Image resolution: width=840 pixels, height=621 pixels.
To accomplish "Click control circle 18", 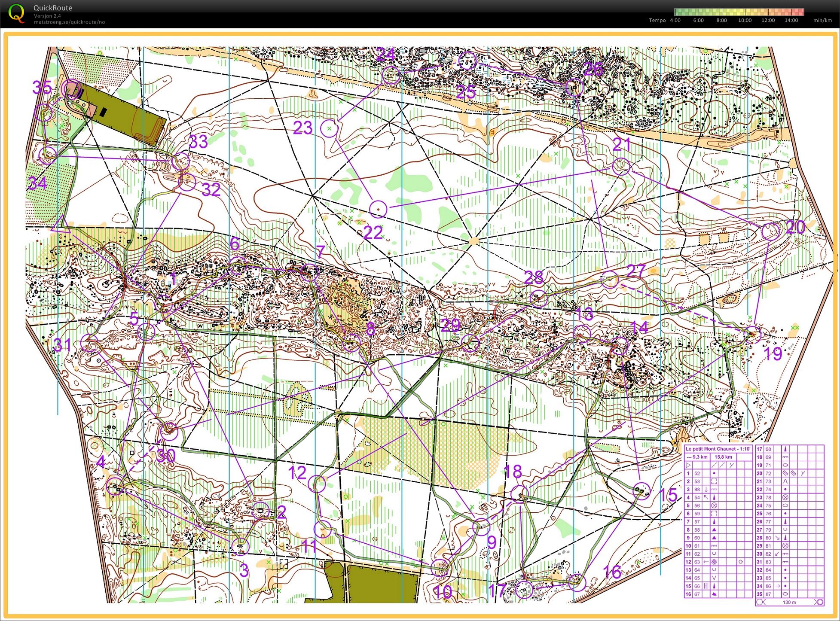I will click(x=520, y=495).
